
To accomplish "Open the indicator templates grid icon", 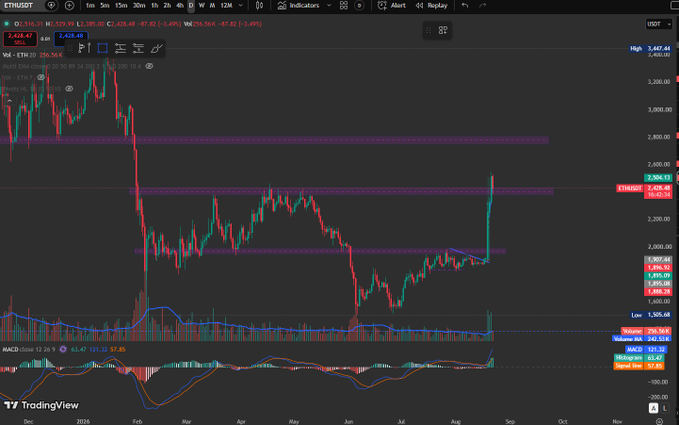I will click(344, 5).
